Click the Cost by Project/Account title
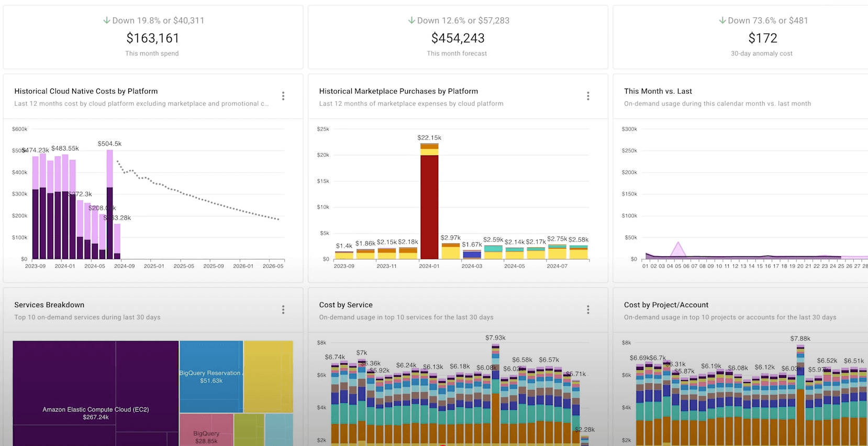868x446 pixels. pyautogui.click(x=666, y=305)
